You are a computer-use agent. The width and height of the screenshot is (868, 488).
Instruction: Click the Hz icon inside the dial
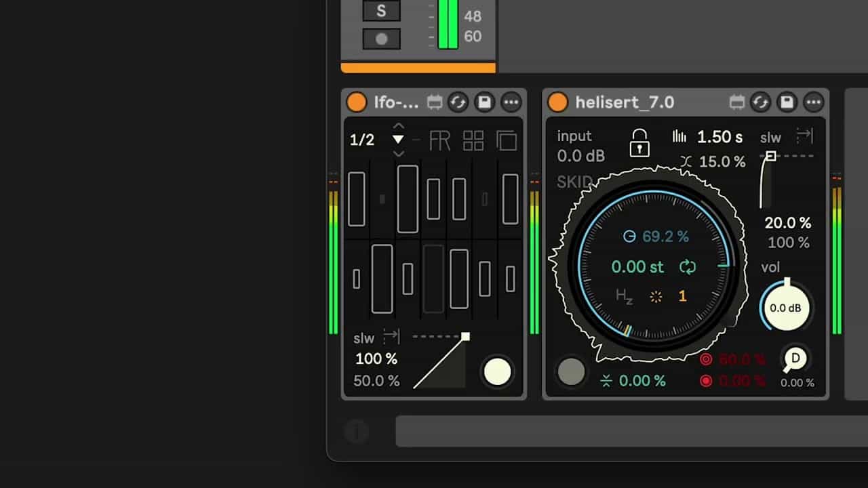[x=625, y=296]
